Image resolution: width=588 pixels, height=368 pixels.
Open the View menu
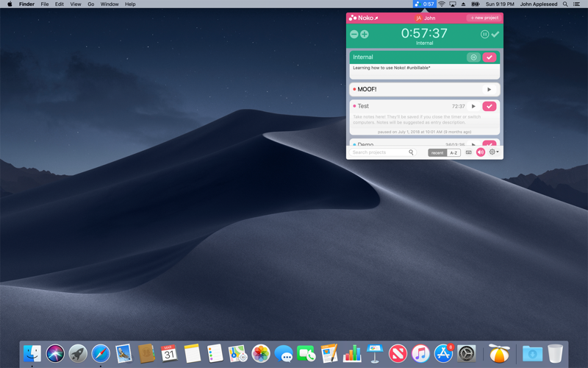76,4
